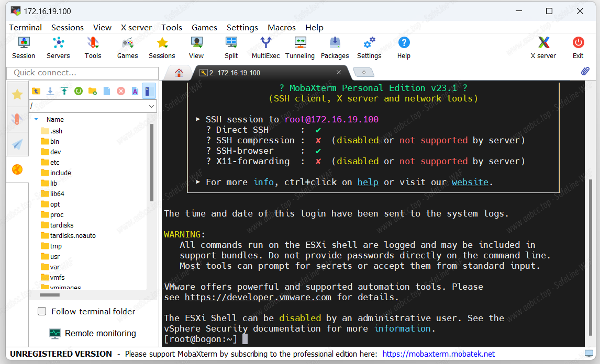Start the X server icon at right
Screen dimensions: 600x364
(x=543, y=48)
